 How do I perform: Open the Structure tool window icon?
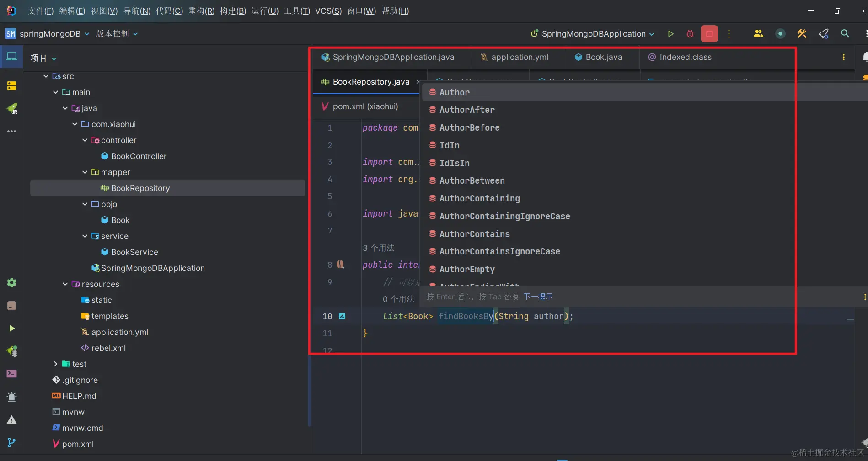tap(11, 85)
